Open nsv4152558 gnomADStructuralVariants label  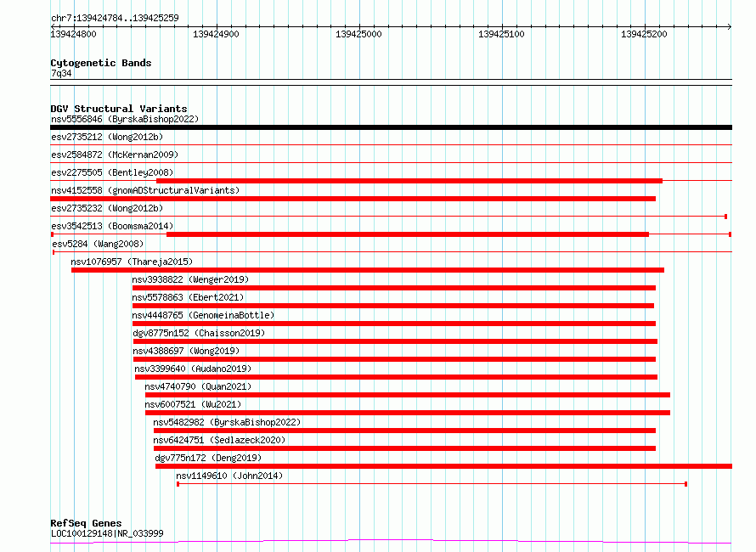145,190
